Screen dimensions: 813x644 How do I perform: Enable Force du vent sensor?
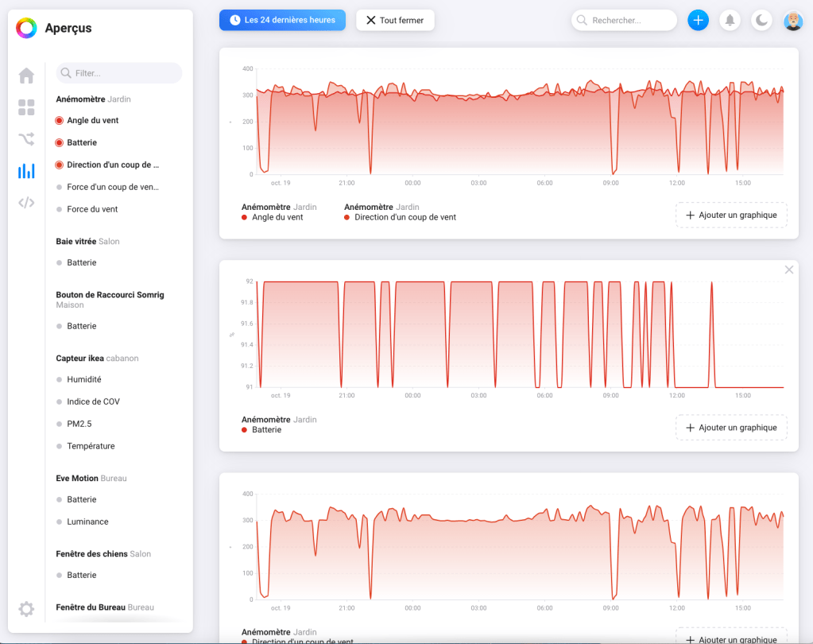pyautogui.click(x=91, y=210)
